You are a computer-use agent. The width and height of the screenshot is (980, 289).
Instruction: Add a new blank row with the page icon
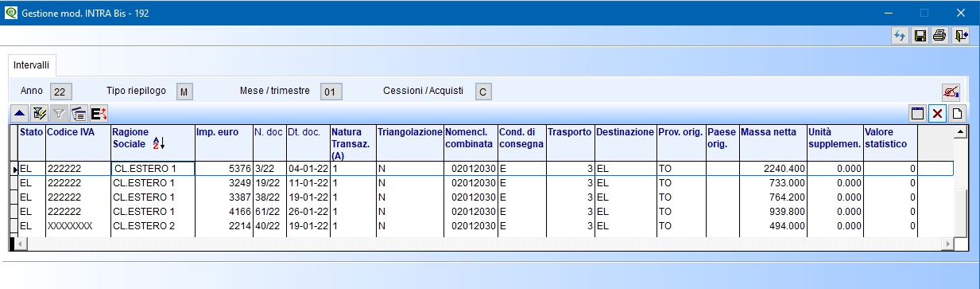click(958, 114)
